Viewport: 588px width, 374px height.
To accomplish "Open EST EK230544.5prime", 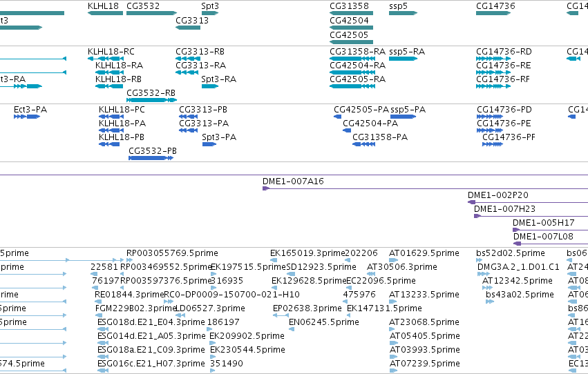I will coord(213,357).
